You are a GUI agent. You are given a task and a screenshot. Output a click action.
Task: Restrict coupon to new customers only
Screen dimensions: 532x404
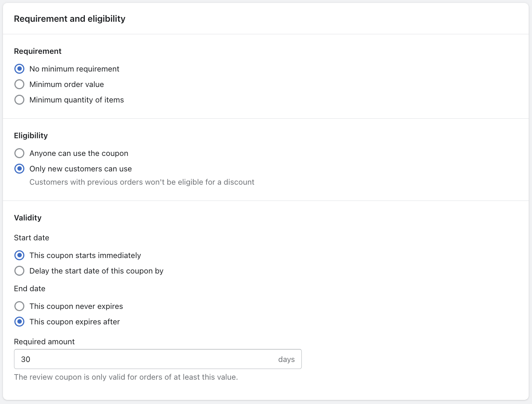19,169
